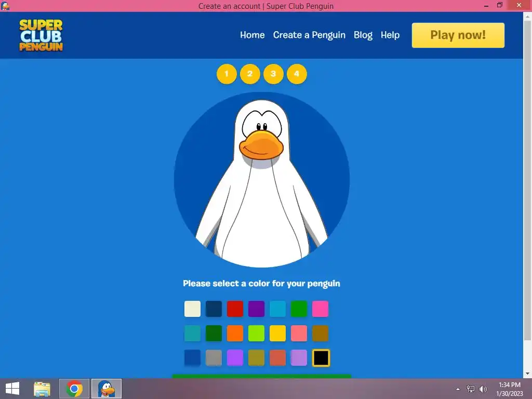Select step 4 circle

click(297, 74)
